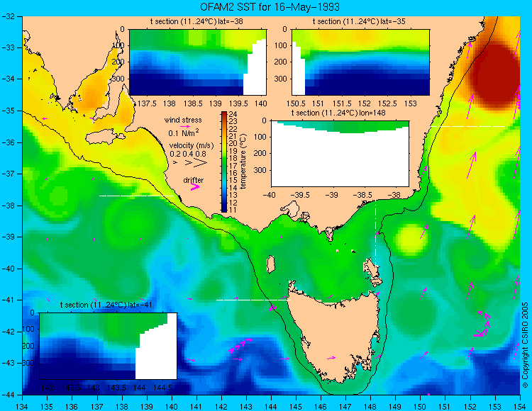The height and width of the screenshot is (411, 532).
Task: Click the main map latitude label "-36"
Action: (7, 142)
